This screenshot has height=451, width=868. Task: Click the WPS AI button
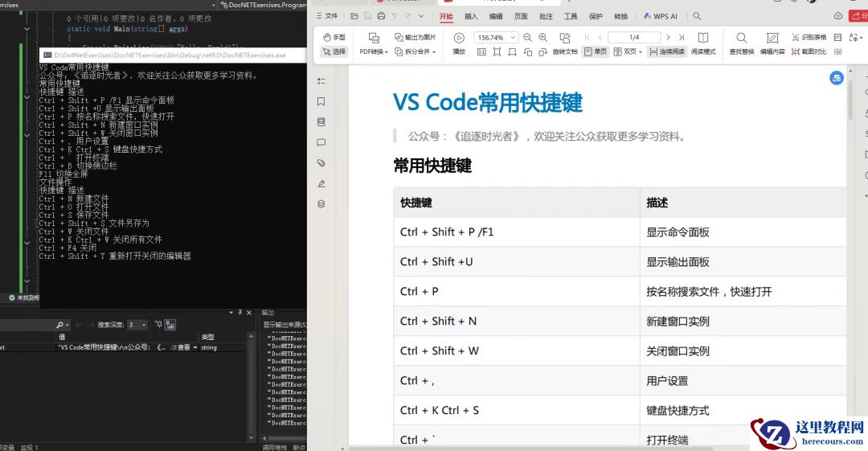point(661,16)
